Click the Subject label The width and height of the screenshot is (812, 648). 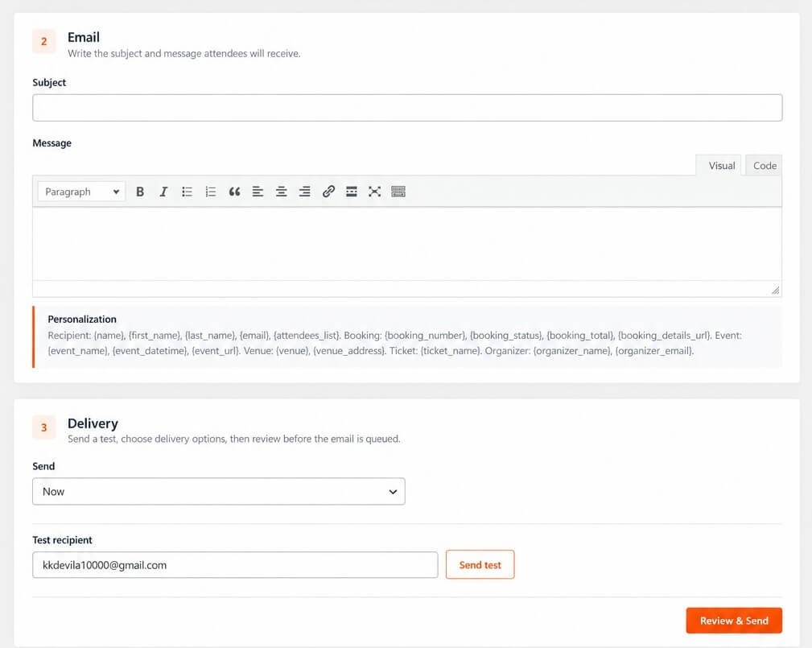(x=49, y=82)
